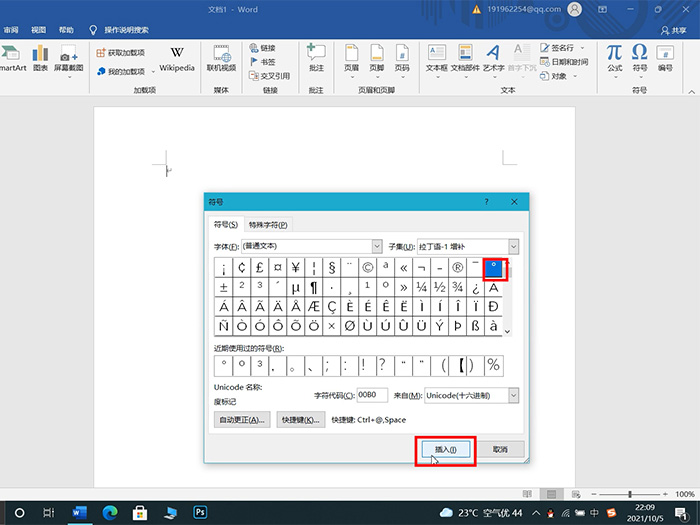Open Microsoft Edge from taskbar
This screenshot has width=700, height=525.
click(x=110, y=512)
